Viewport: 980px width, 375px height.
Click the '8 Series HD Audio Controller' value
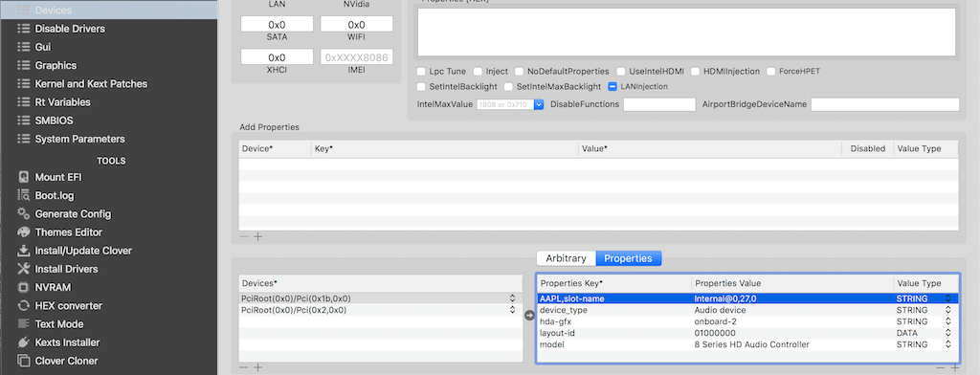[752, 344]
